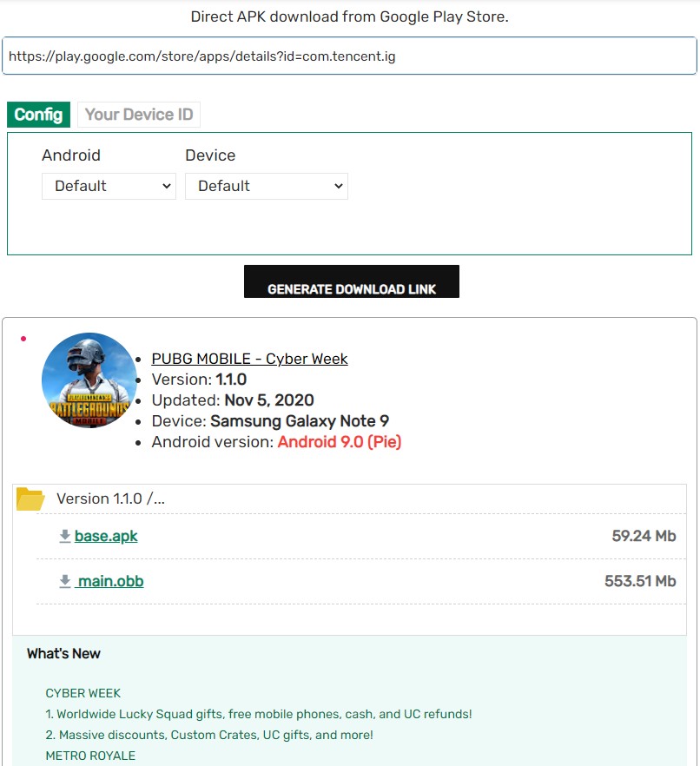Click the download icon beside main.obb
The height and width of the screenshot is (766, 700).
click(x=65, y=581)
